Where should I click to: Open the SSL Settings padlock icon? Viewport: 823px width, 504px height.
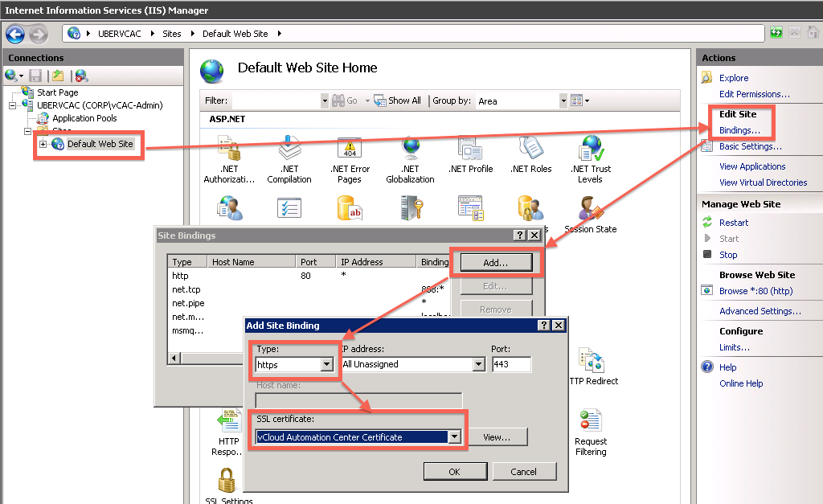click(227, 479)
